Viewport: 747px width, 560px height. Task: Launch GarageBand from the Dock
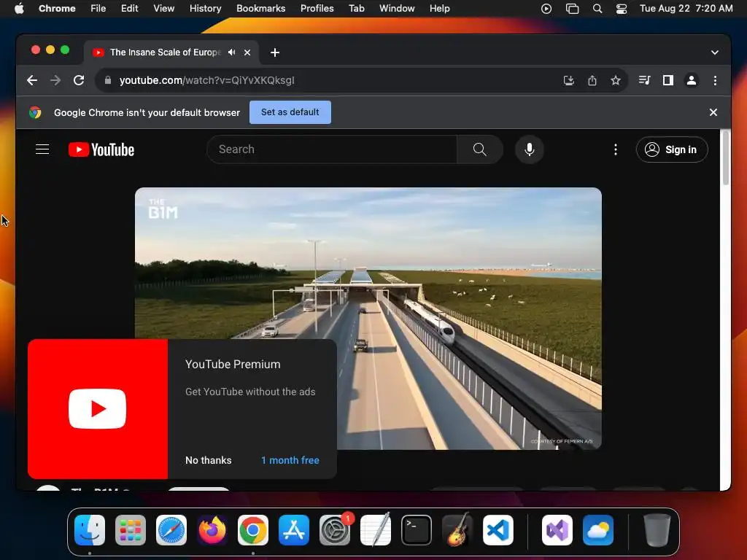pos(457,530)
